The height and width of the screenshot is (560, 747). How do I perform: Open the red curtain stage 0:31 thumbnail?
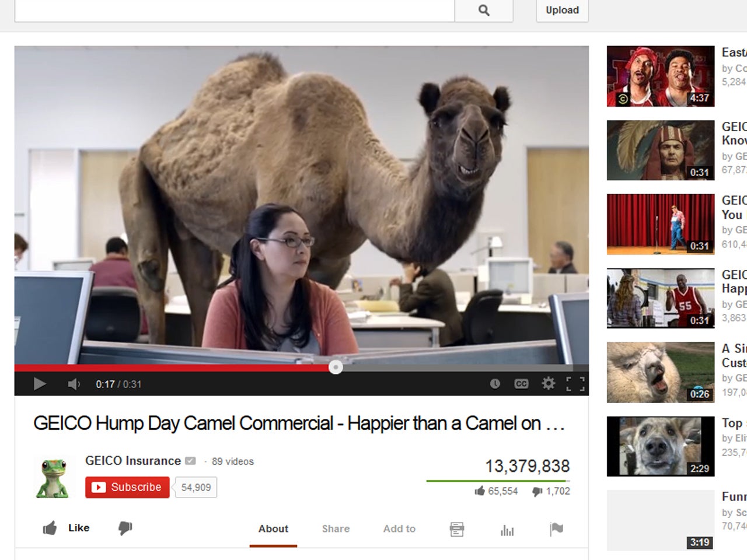coord(661,224)
